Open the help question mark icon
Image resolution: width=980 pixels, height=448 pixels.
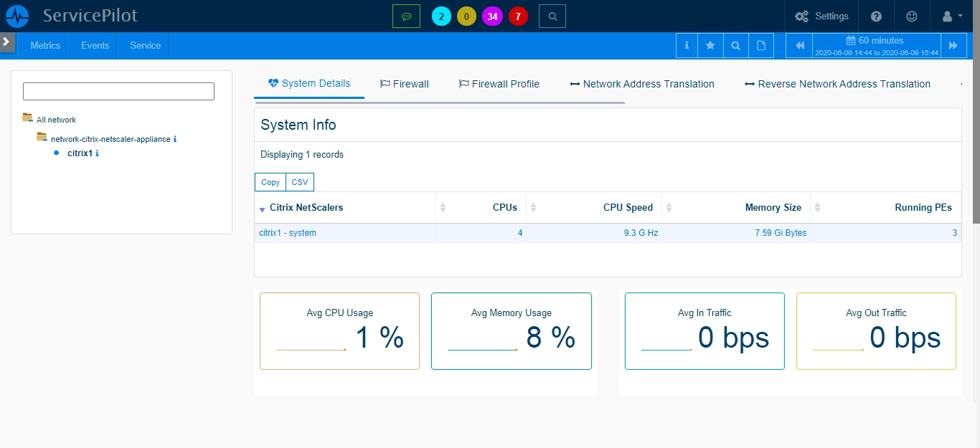(x=876, y=16)
